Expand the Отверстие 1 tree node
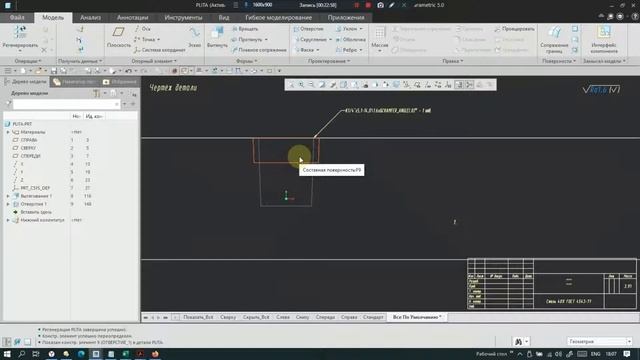 tap(8, 204)
